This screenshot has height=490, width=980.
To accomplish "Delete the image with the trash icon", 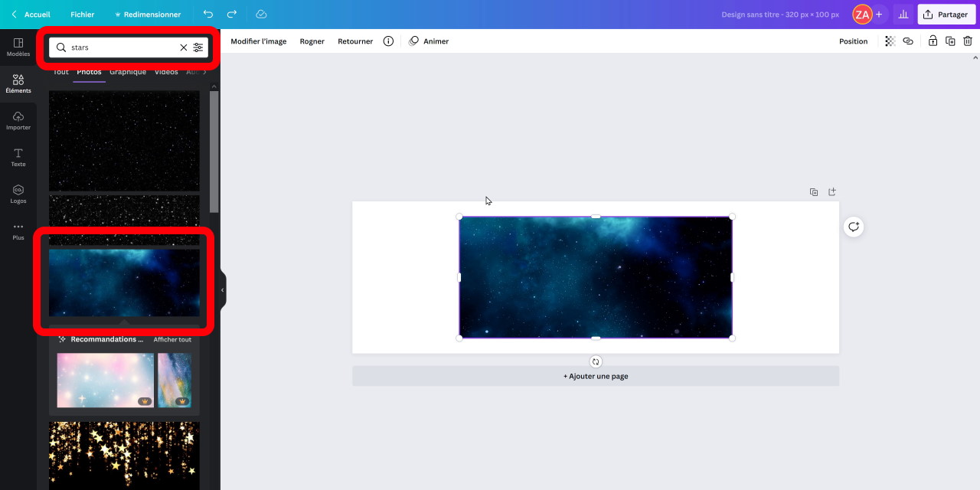I will tap(968, 41).
